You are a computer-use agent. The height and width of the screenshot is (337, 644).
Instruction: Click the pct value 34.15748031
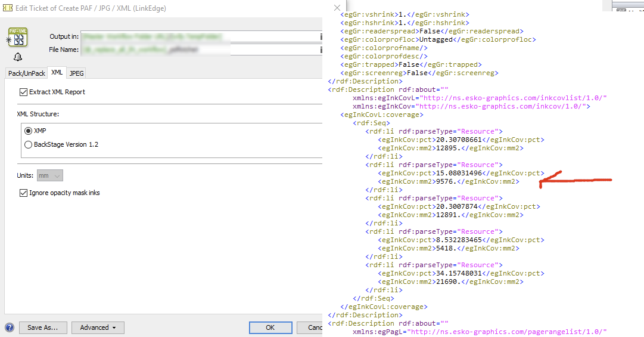point(459,273)
